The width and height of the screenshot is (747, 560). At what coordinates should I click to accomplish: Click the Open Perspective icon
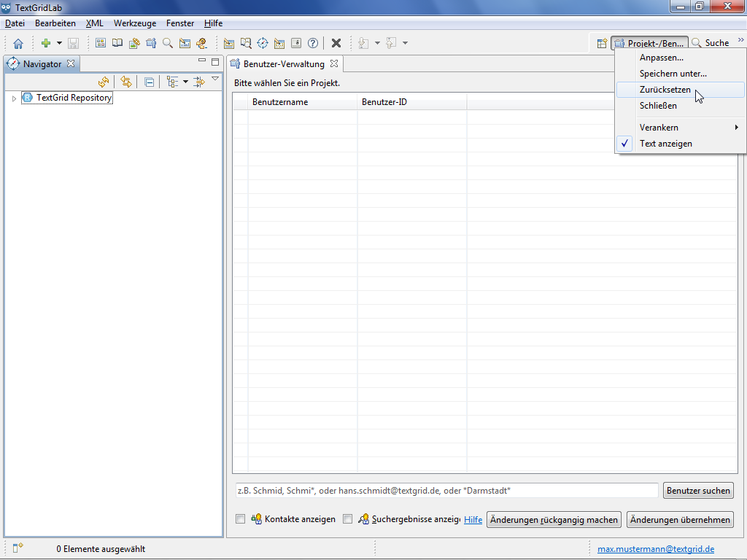tap(602, 44)
